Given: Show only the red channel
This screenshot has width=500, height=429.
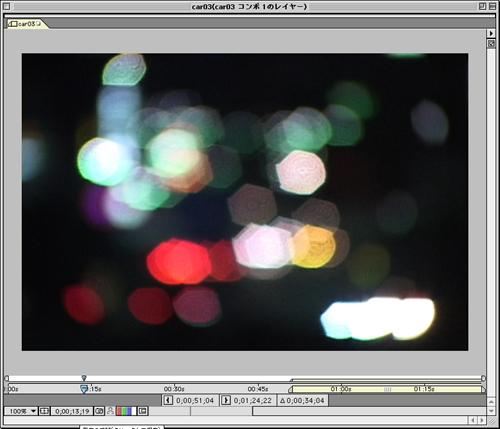Looking at the screenshot, I should click(x=119, y=411).
